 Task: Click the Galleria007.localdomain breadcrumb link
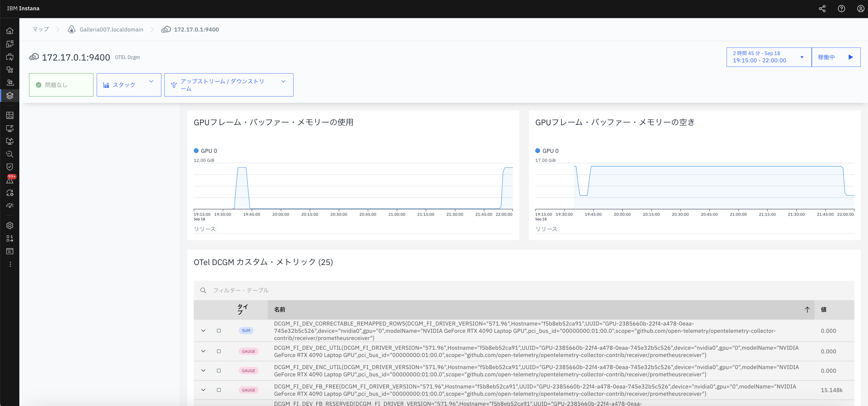(111, 29)
